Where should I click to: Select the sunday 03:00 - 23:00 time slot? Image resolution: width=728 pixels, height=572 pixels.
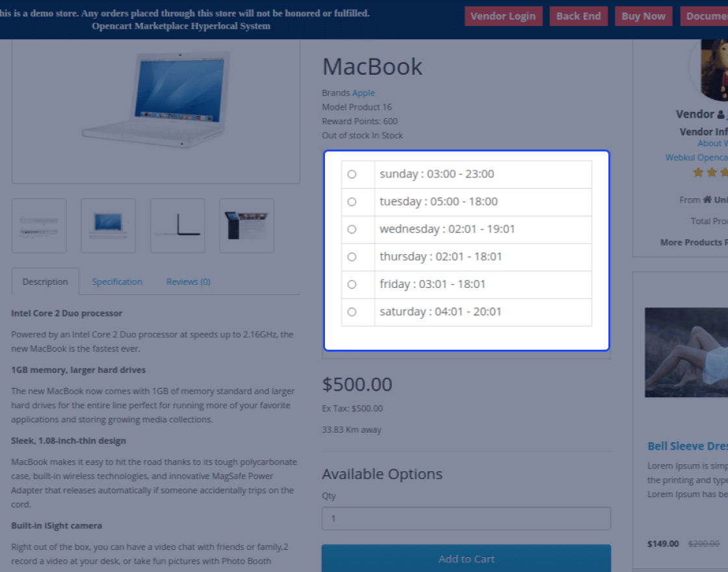[352, 174]
